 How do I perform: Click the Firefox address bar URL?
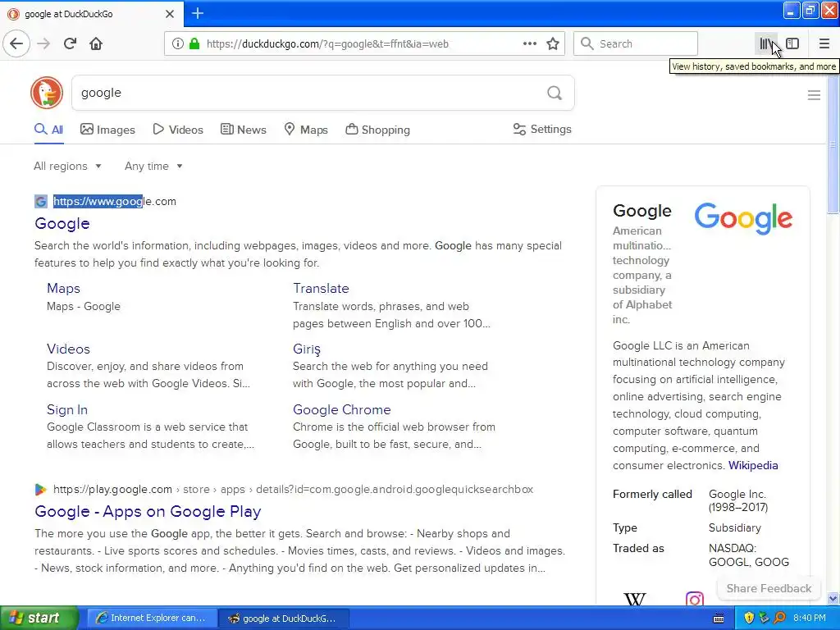pyautogui.click(x=328, y=44)
